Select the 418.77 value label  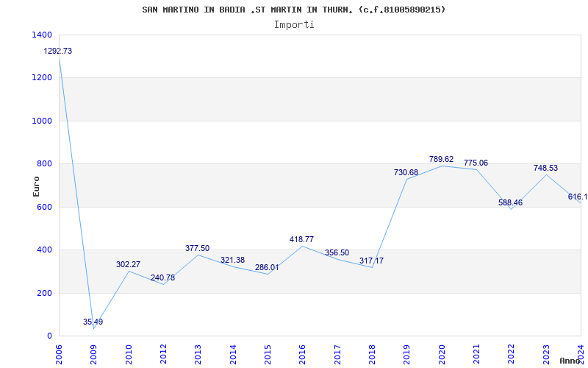(301, 239)
